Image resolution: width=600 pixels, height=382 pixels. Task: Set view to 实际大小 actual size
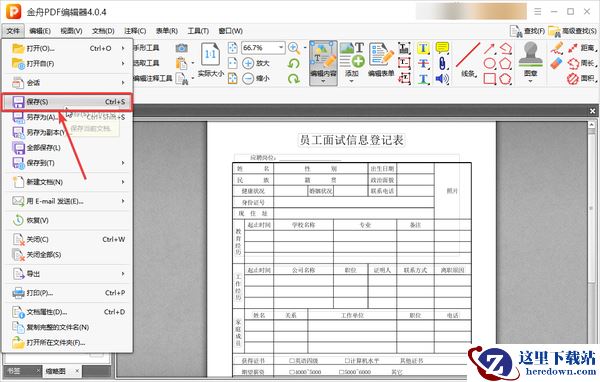coord(210,60)
